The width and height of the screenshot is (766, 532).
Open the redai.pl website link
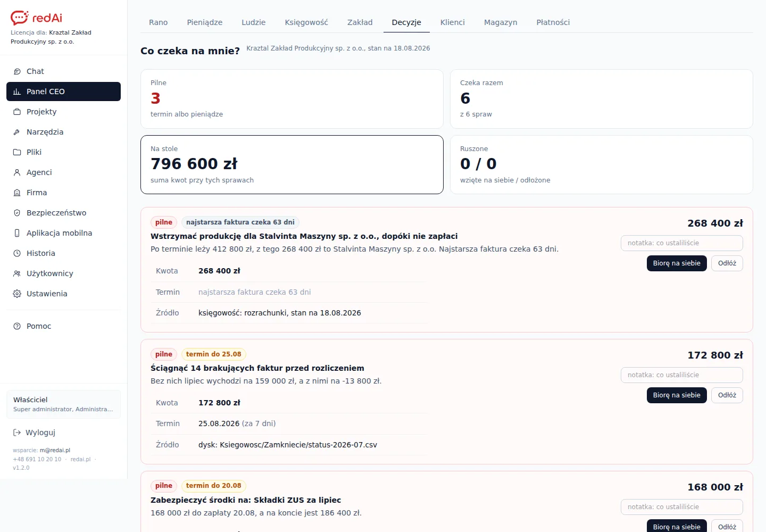(x=80, y=459)
